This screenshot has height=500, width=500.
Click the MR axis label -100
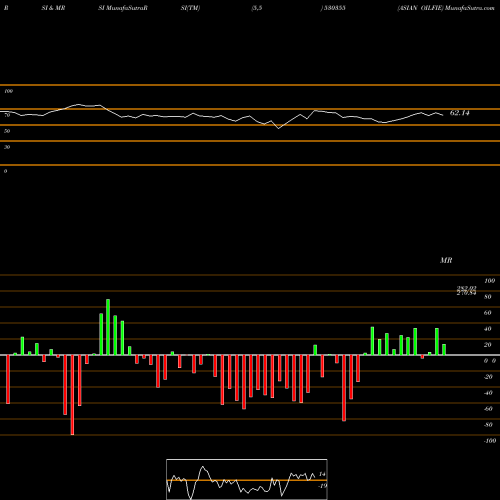pos(490,441)
